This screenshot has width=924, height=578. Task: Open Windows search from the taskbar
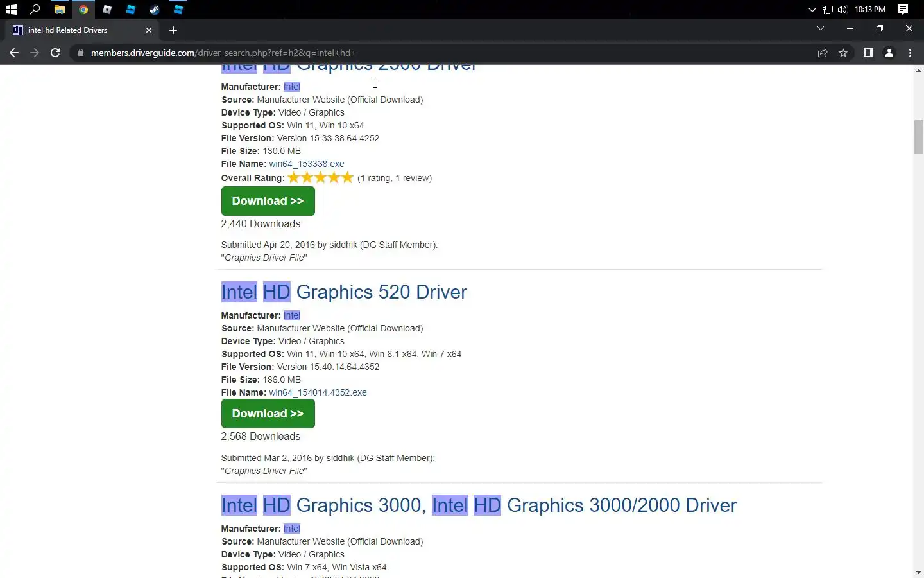point(35,10)
